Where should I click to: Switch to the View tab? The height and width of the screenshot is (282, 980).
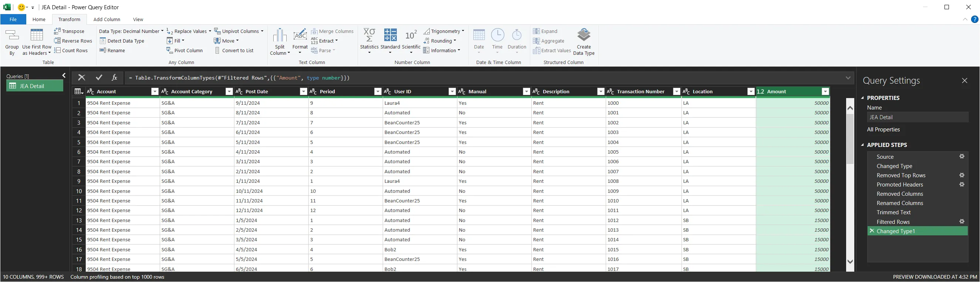tap(138, 19)
